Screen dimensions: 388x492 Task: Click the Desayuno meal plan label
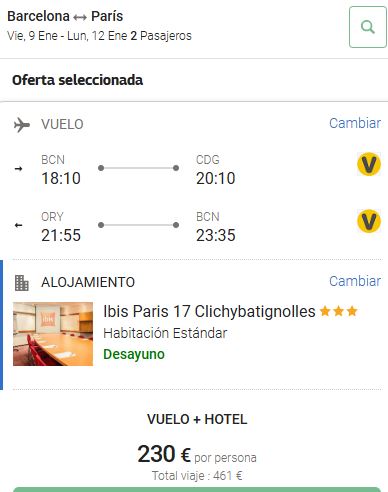pos(134,354)
